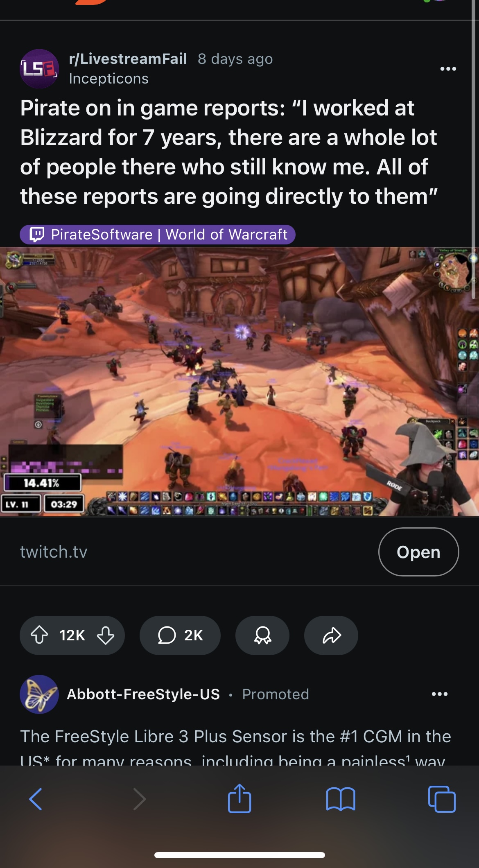Screen dimensions: 479x868
Task: Show open Safari tabs overview
Action: tap(442, 799)
